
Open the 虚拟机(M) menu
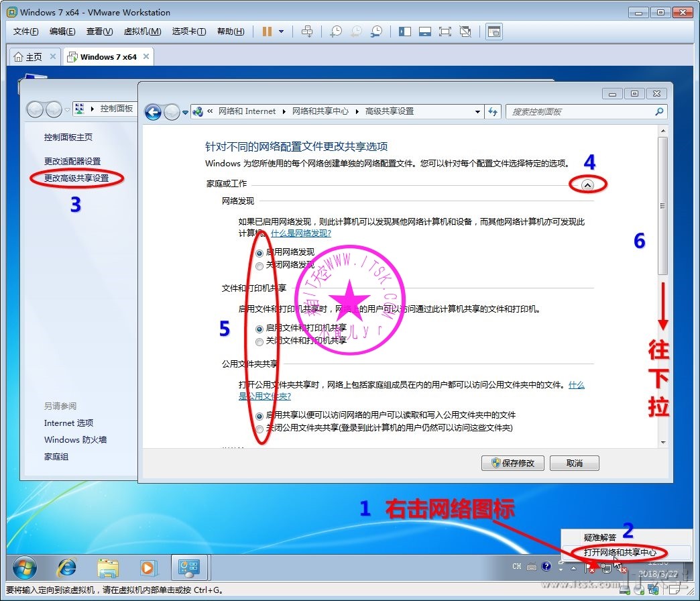coord(142,32)
